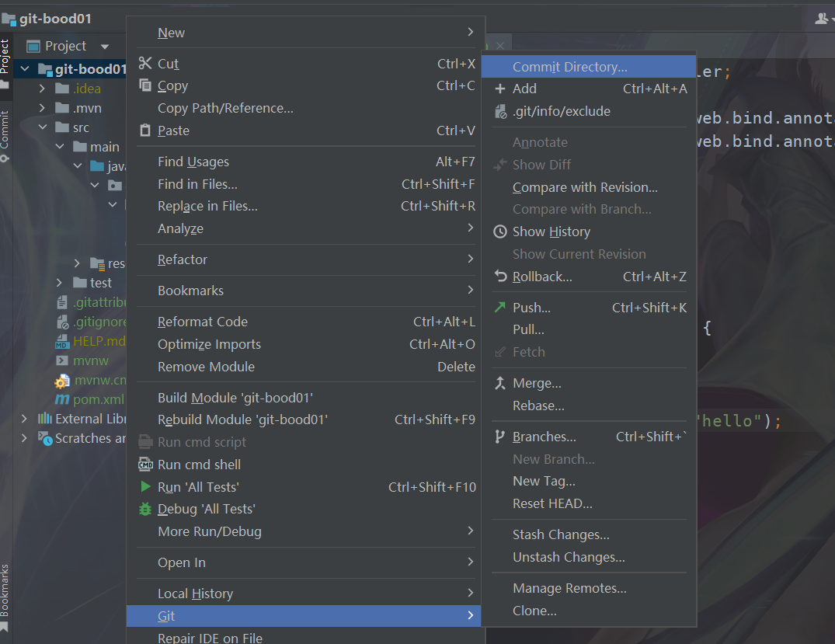Choose Compare with Revision... option
835x644 pixels.
[589, 187]
